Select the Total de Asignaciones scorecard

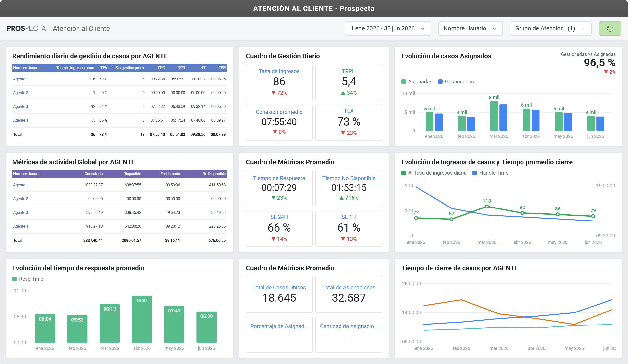pyautogui.click(x=349, y=294)
